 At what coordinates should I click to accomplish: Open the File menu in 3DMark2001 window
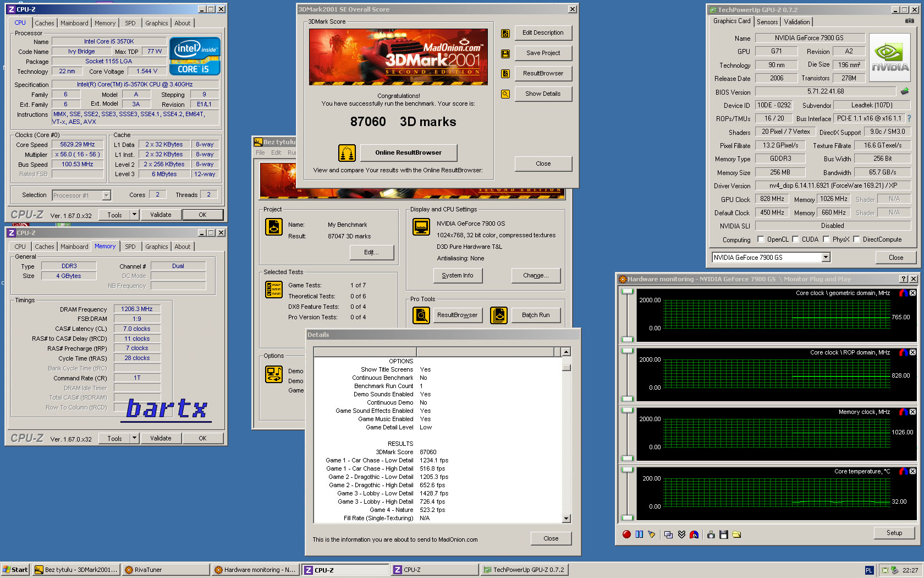tap(260, 153)
